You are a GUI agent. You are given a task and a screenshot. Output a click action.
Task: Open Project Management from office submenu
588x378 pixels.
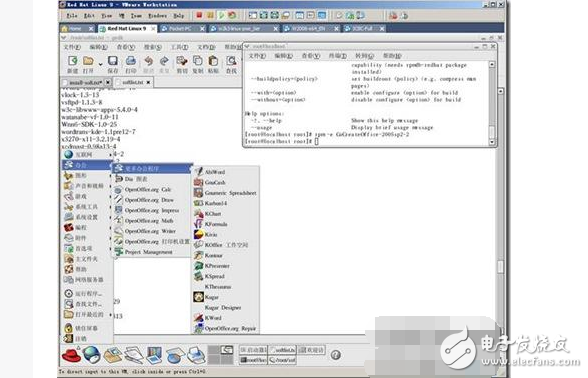coord(152,252)
